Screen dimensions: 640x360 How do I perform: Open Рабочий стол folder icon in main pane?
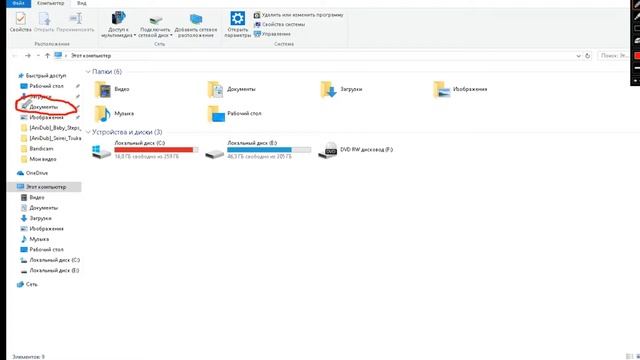tap(216, 114)
